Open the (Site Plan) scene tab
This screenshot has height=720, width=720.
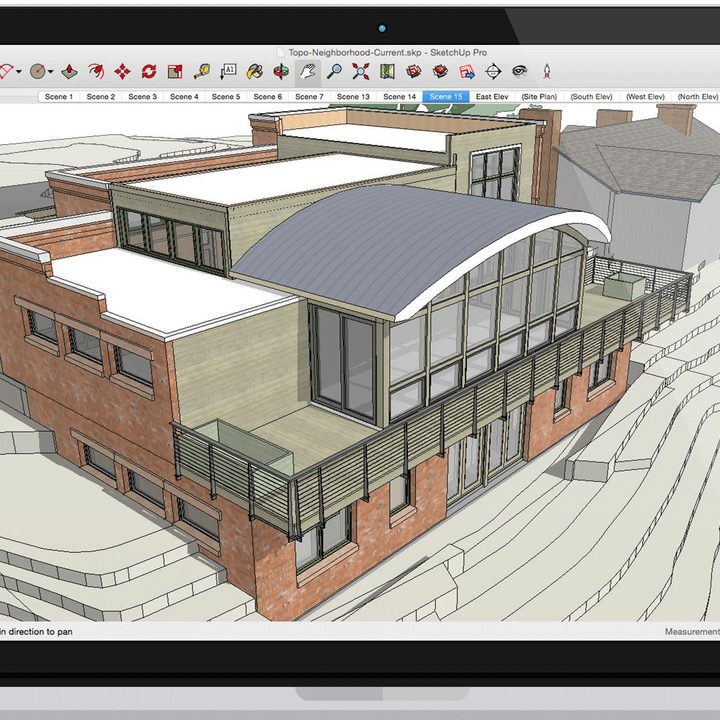[x=539, y=96]
